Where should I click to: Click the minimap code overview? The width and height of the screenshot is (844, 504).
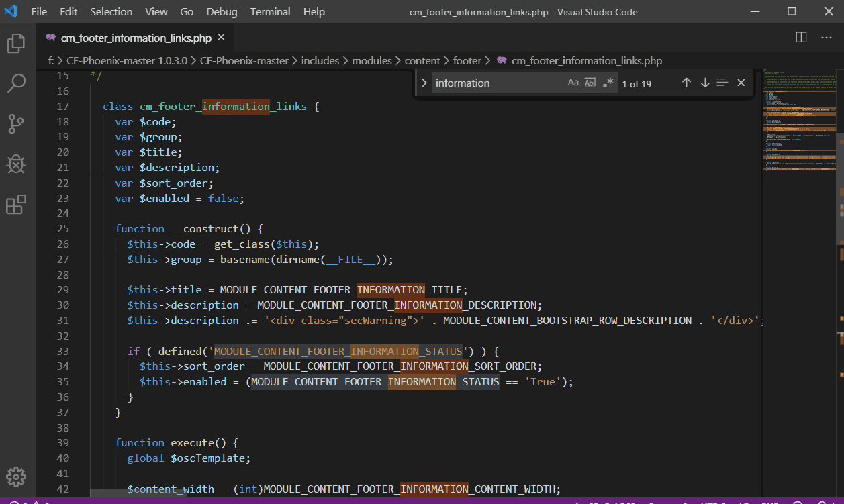799,121
